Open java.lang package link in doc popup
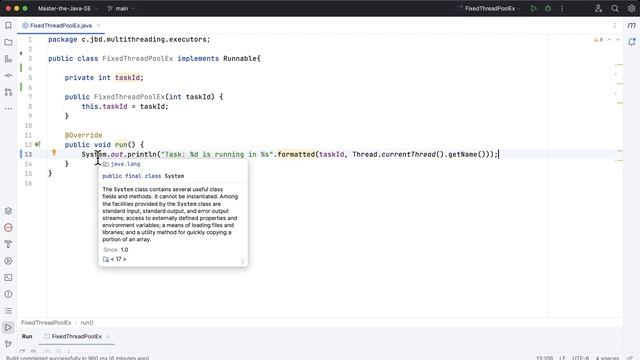 coord(125,164)
